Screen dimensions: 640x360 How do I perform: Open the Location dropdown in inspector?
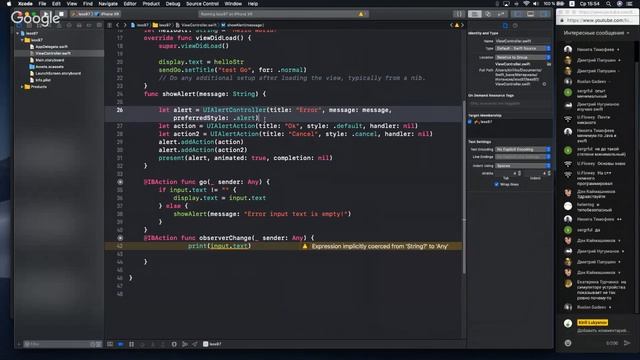pos(523,57)
